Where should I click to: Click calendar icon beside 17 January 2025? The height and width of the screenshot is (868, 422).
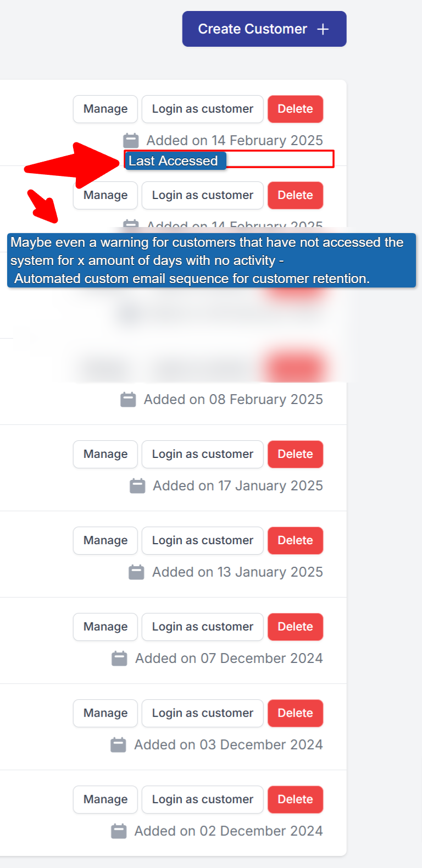[x=137, y=486]
